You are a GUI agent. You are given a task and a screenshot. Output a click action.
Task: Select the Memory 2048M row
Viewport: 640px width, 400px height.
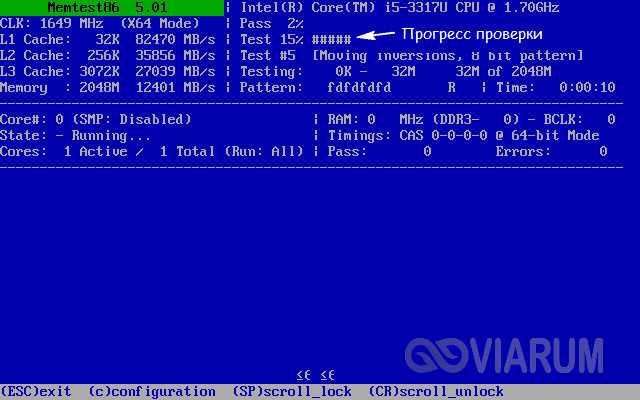[108, 87]
